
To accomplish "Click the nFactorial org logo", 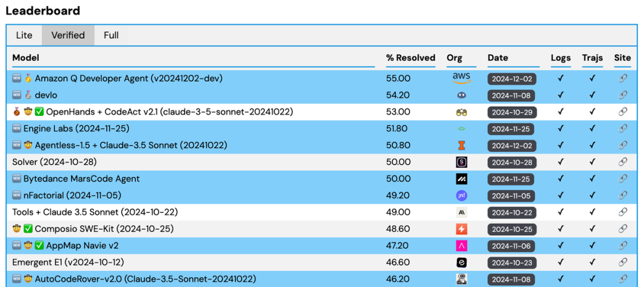I will [x=462, y=196].
